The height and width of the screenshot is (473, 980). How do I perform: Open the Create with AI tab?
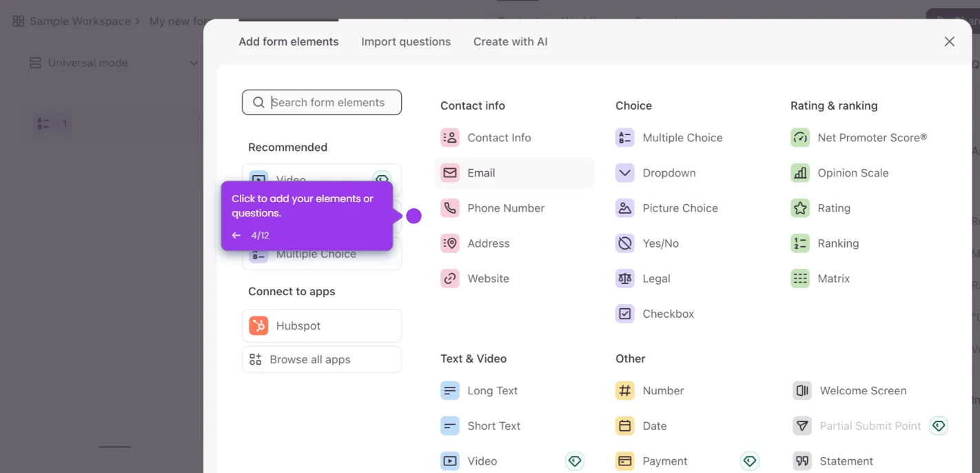click(511, 41)
